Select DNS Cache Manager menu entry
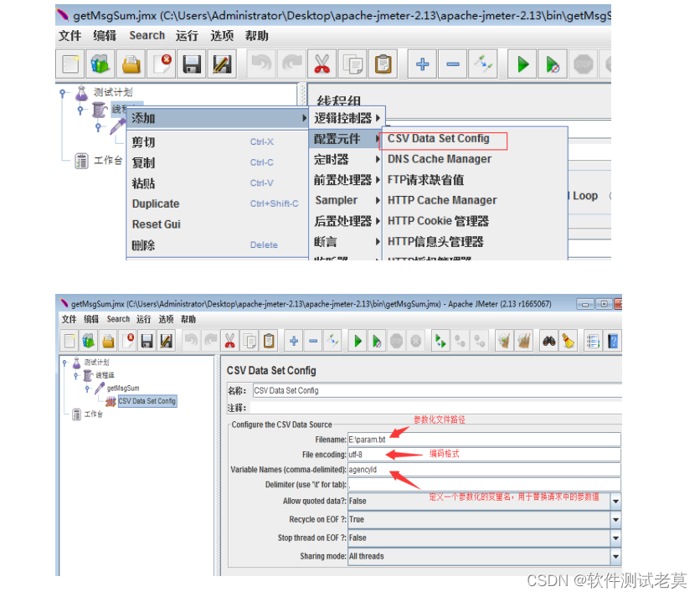 474,159
